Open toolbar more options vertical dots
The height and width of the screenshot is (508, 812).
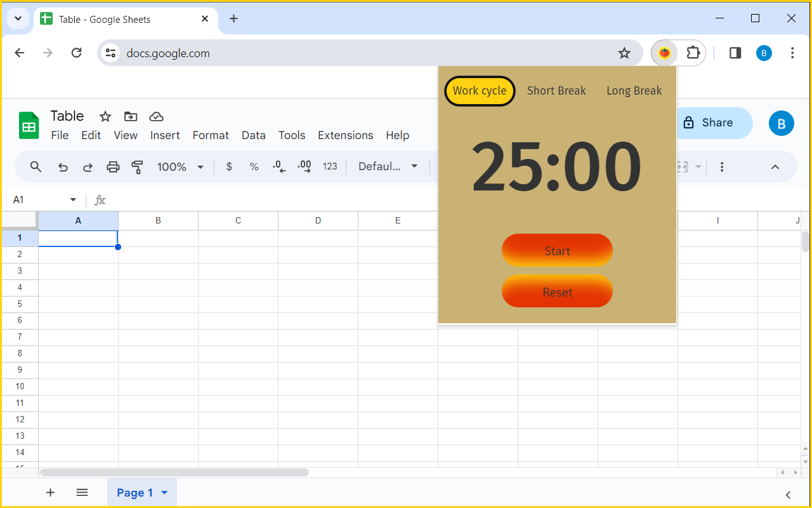click(x=722, y=167)
